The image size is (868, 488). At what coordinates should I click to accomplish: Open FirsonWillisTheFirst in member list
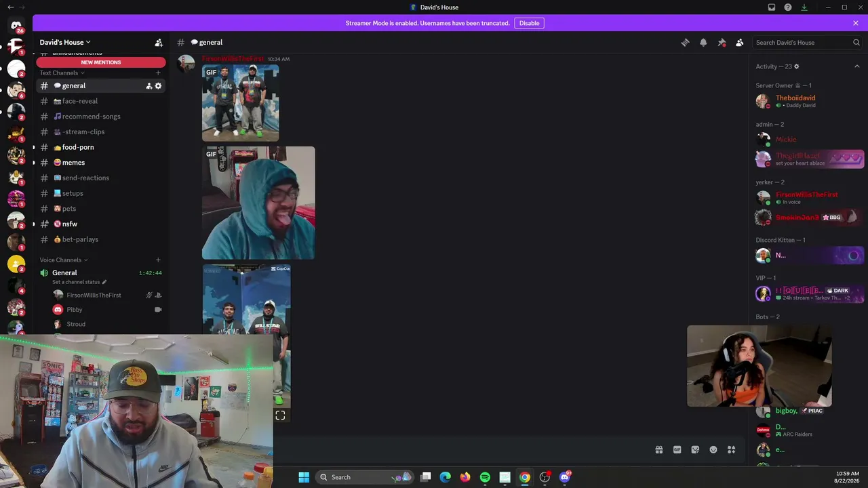point(808,197)
